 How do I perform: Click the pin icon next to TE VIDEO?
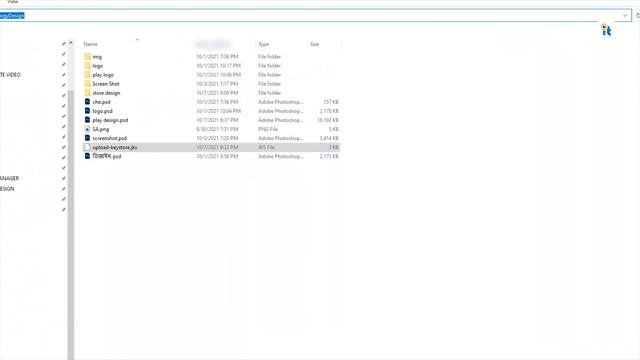pos(64,75)
